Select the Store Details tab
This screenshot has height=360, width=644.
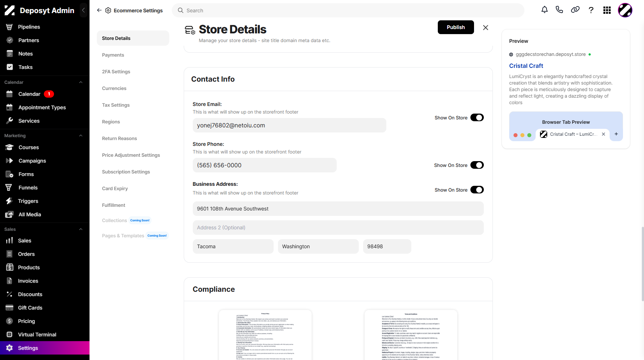(133, 38)
